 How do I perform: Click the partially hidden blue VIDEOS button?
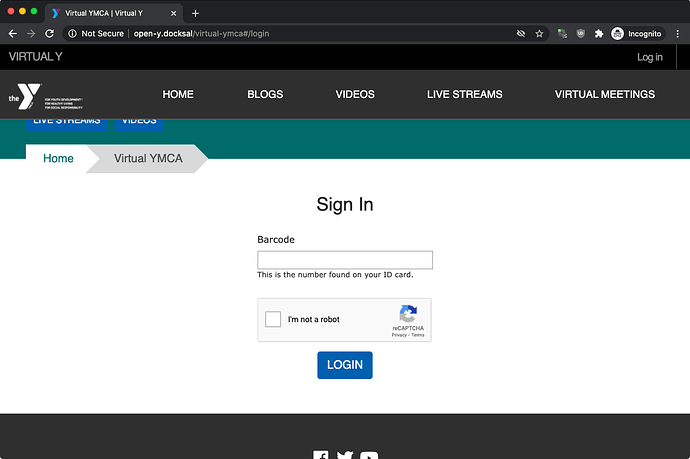pos(139,124)
